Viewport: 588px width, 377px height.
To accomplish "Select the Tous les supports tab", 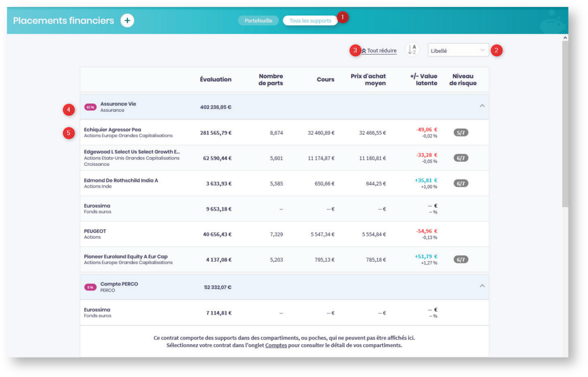I will point(310,21).
